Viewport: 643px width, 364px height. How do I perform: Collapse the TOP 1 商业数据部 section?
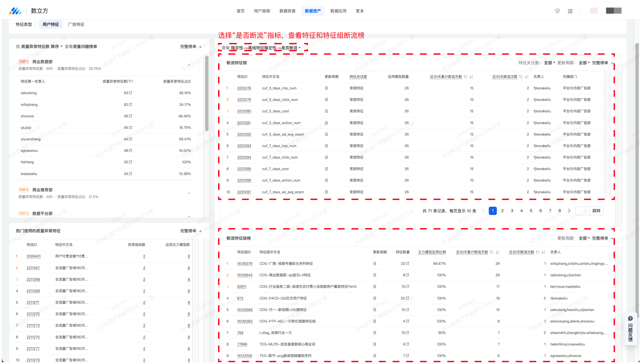click(189, 65)
